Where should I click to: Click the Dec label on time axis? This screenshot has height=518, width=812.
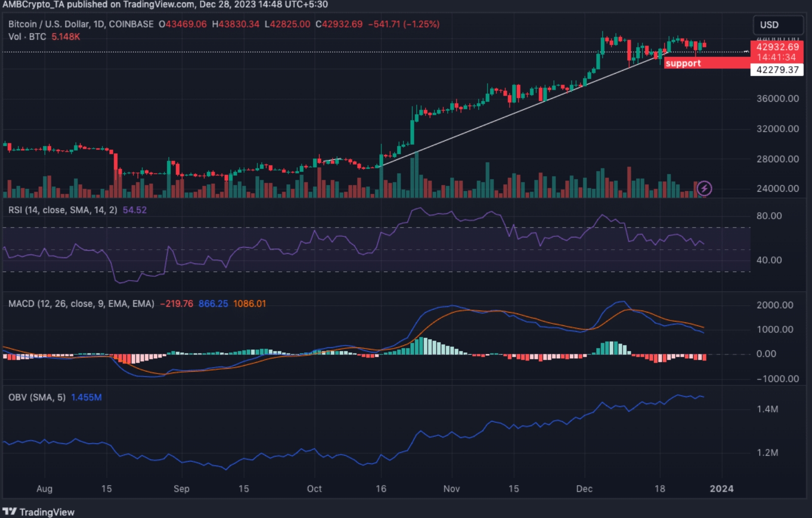[584, 489]
